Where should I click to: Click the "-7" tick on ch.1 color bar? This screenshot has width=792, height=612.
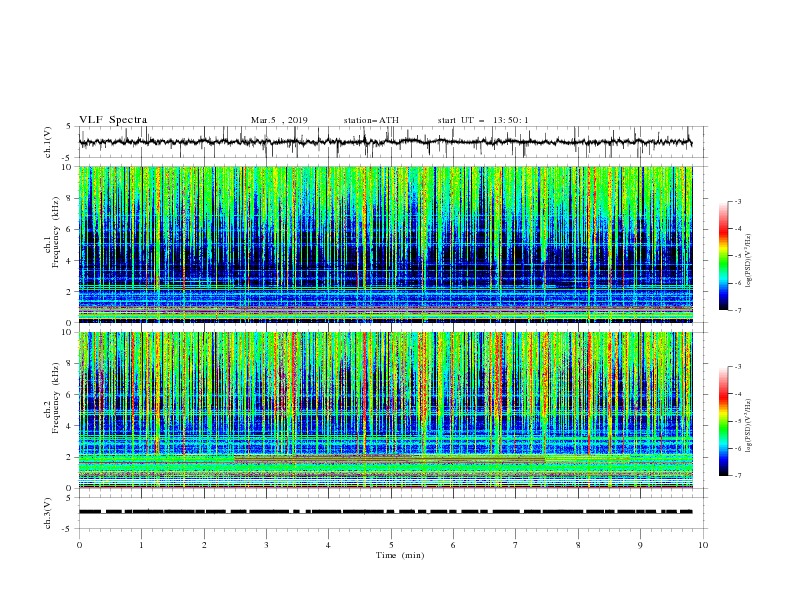(737, 310)
